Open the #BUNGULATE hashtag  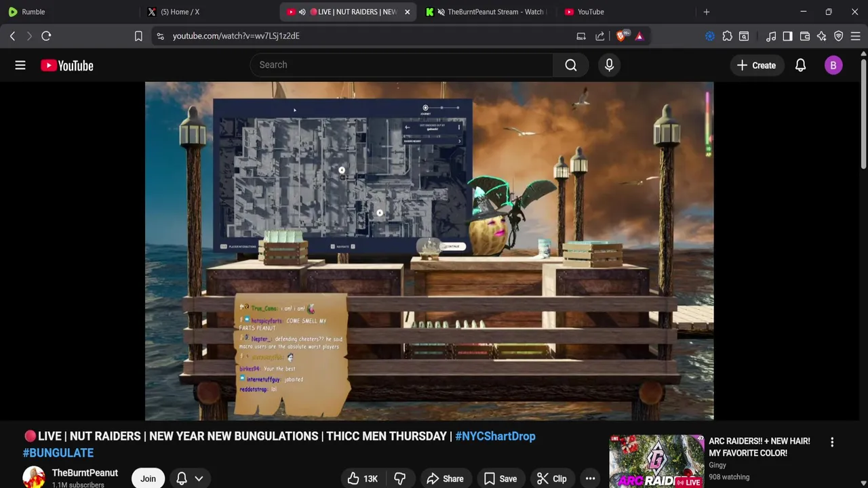(x=58, y=453)
